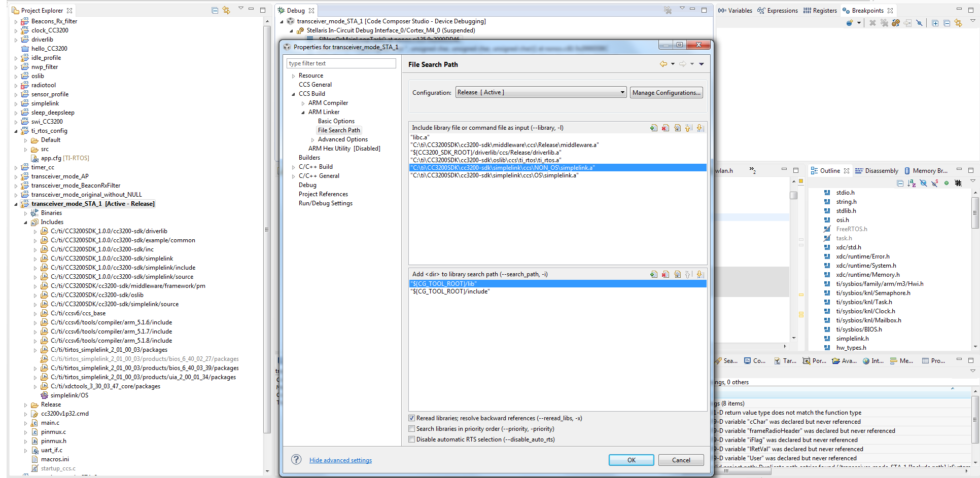Switch to the Variables tab
Screen dimensions: 980x478
click(x=735, y=10)
